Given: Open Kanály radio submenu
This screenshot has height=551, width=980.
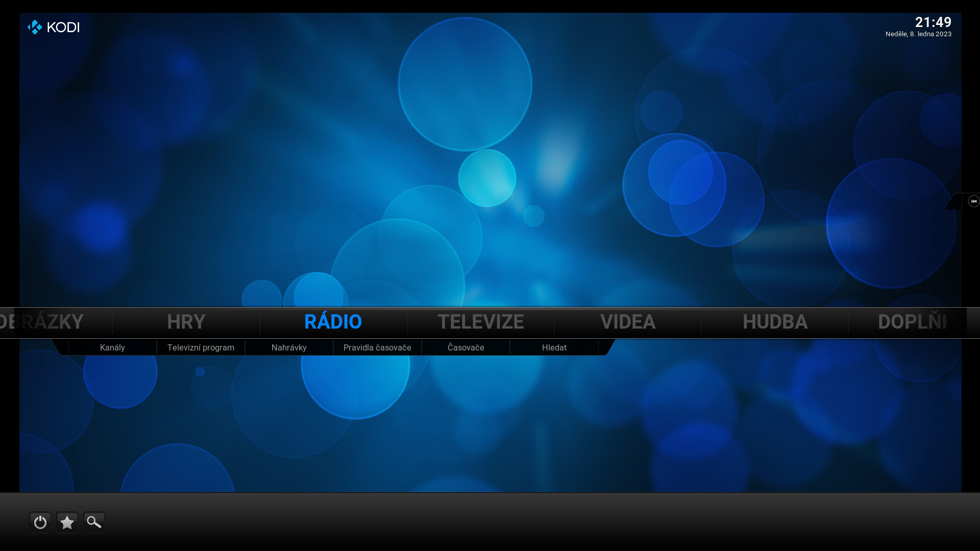Looking at the screenshot, I should [112, 347].
